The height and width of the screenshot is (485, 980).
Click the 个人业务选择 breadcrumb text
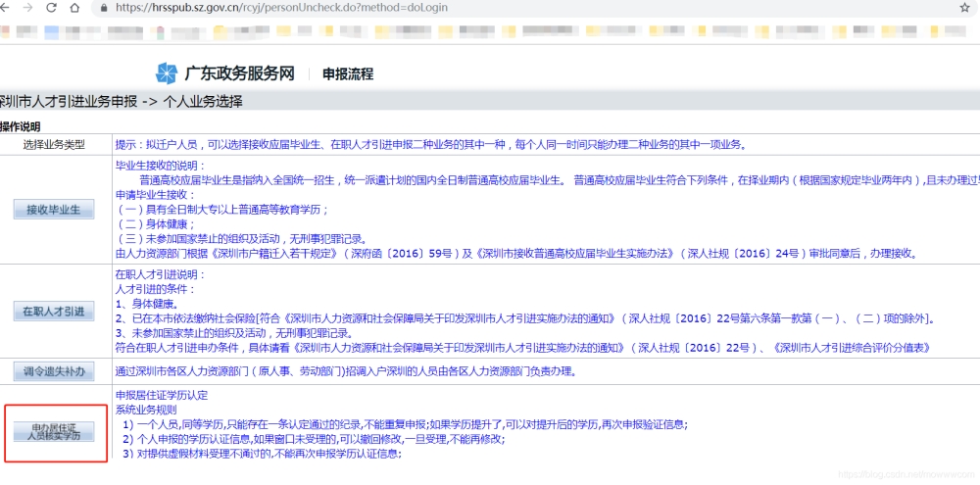pos(203,101)
